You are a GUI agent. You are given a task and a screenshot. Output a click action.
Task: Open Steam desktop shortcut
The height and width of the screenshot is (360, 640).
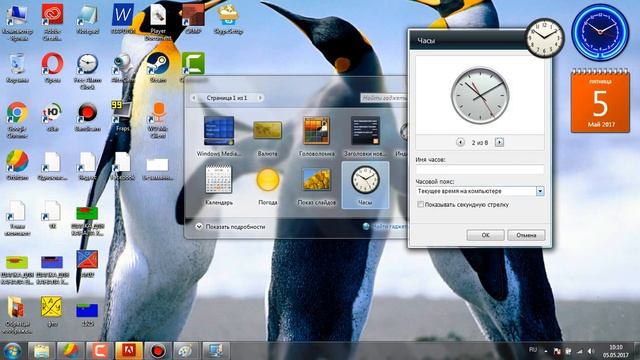(x=158, y=68)
